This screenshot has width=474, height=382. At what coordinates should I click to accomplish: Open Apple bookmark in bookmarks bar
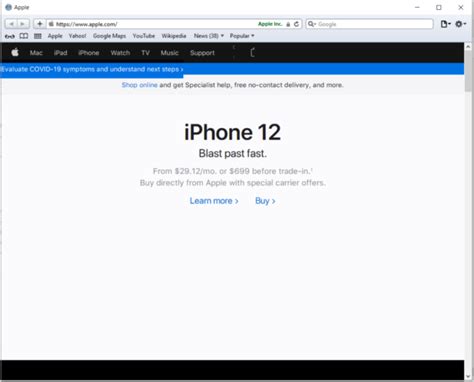click(x=55, y=36)
